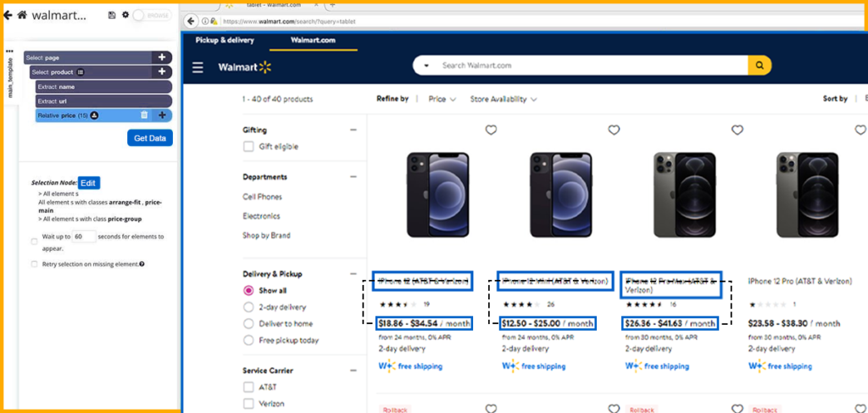Delete the Relative price command

pyautogui.click(x=144, y=115)
